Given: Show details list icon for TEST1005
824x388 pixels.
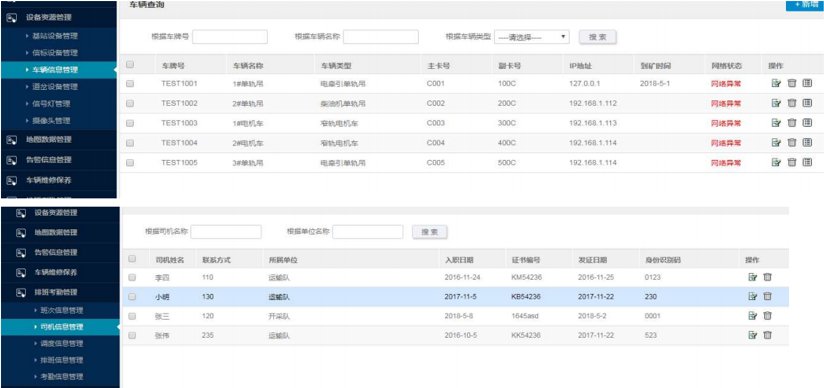Looking at the screenshot, I should pyautogui.click(x=807, y=162).
